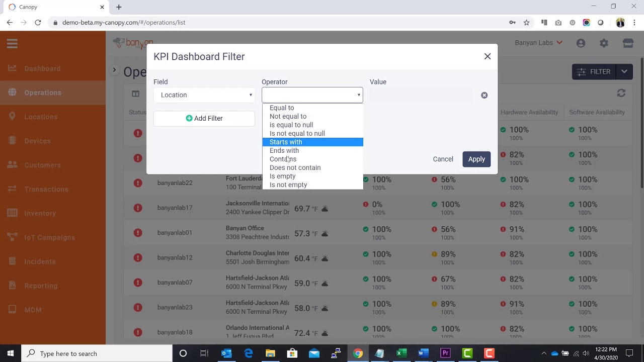Open Chrome's three-dot menu
644x362 pixels.
[x=635, y=22]
